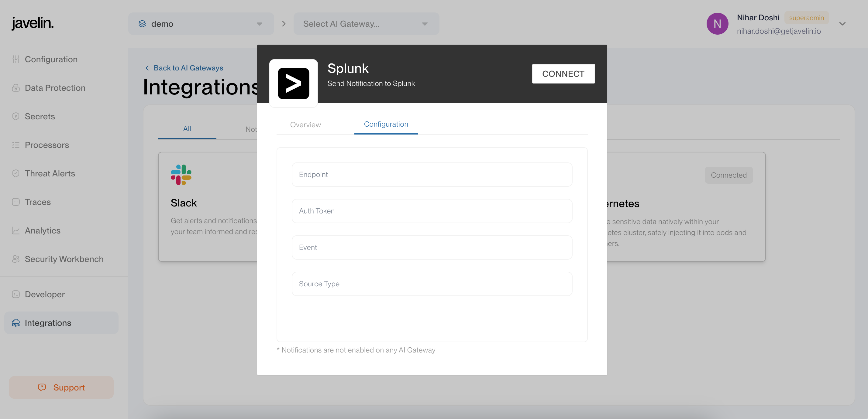Open Analytics in the sidebar
868x419 pixels.
pos(61,230)
